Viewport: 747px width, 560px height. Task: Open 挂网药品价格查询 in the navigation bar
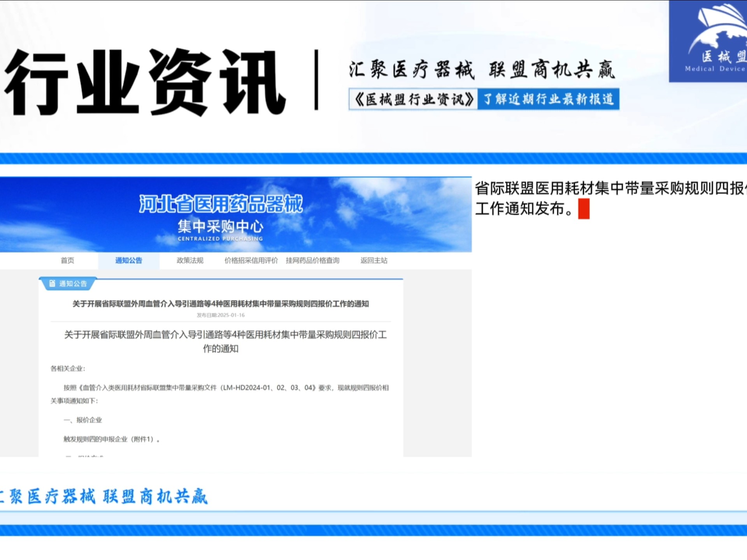pyautogui.click(x=312, y=261)
